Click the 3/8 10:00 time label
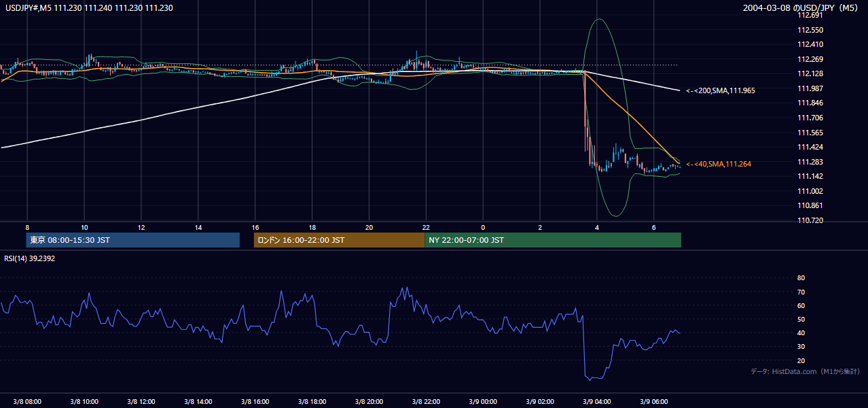 coord(84,402)
